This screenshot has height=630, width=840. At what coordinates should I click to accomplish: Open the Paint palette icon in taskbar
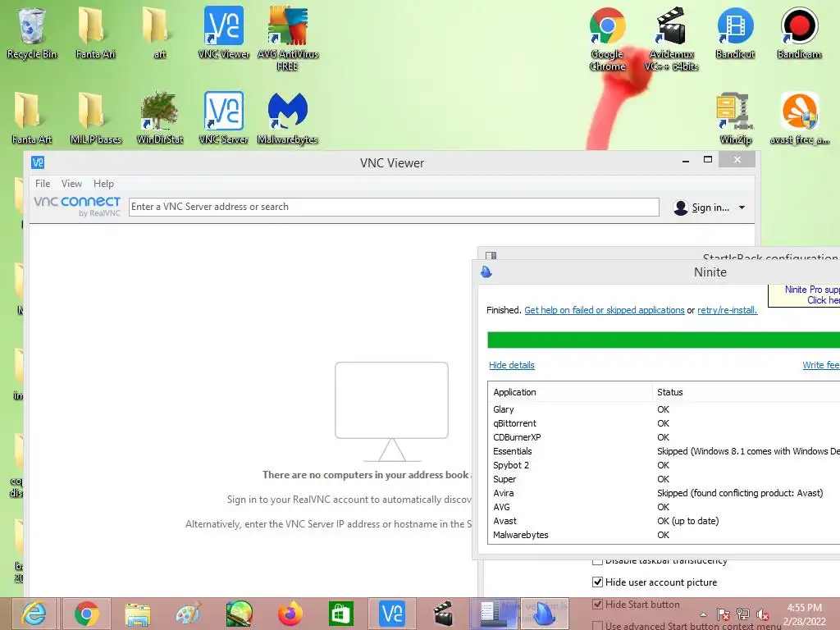coord(188,614)
